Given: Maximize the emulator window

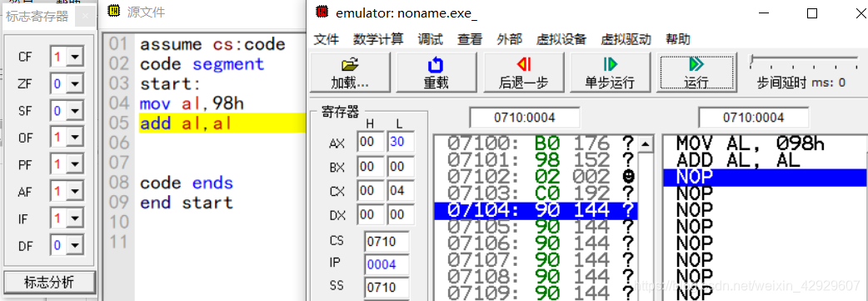Looking at the screenshot, I should [812, 13].
